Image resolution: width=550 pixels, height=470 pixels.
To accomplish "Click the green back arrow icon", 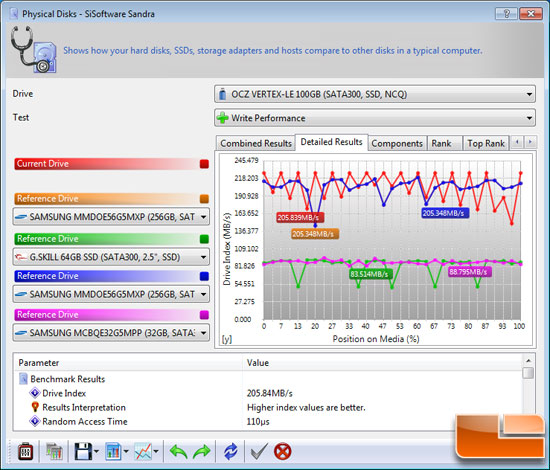I will (x=178, y=451).
